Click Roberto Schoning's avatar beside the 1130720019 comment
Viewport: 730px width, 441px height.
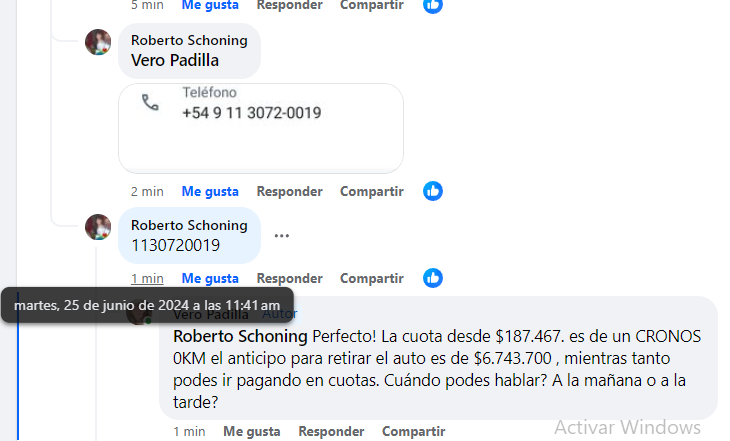(x=98, y=227)
